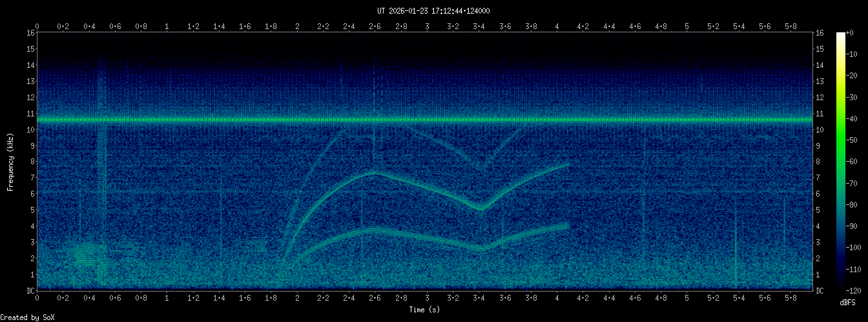Click the DC label on left frequency axis
The image size is (868, 322).
tap(30, 291)
